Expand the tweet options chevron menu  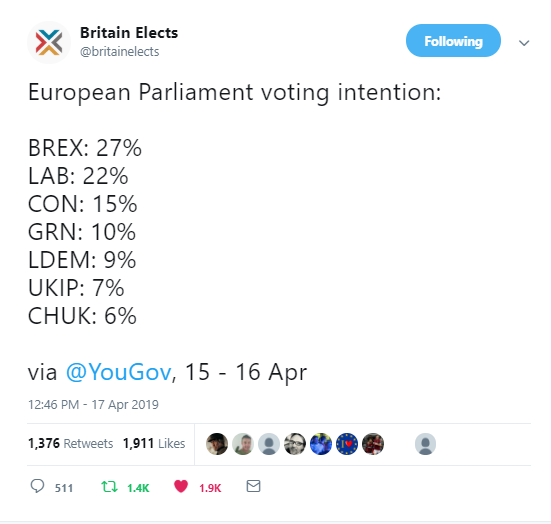point(524,43)
